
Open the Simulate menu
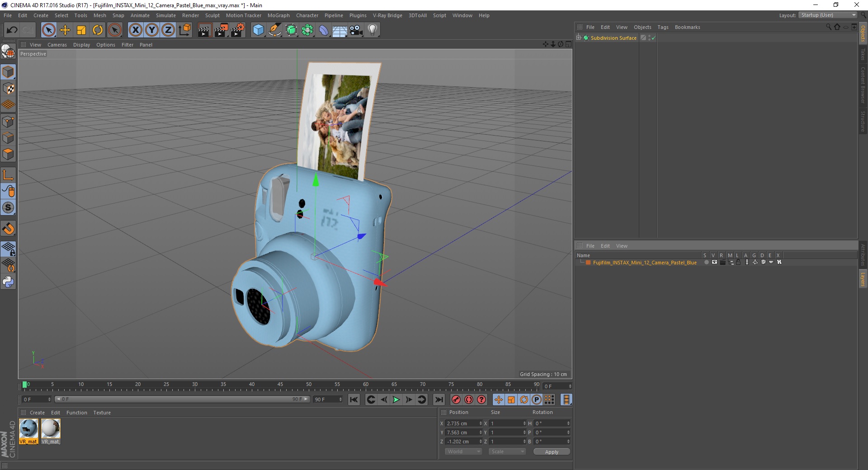pos(166,15)
